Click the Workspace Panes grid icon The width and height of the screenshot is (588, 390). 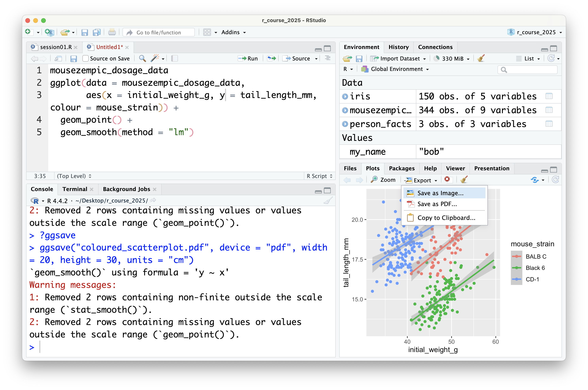coord(207,32)
